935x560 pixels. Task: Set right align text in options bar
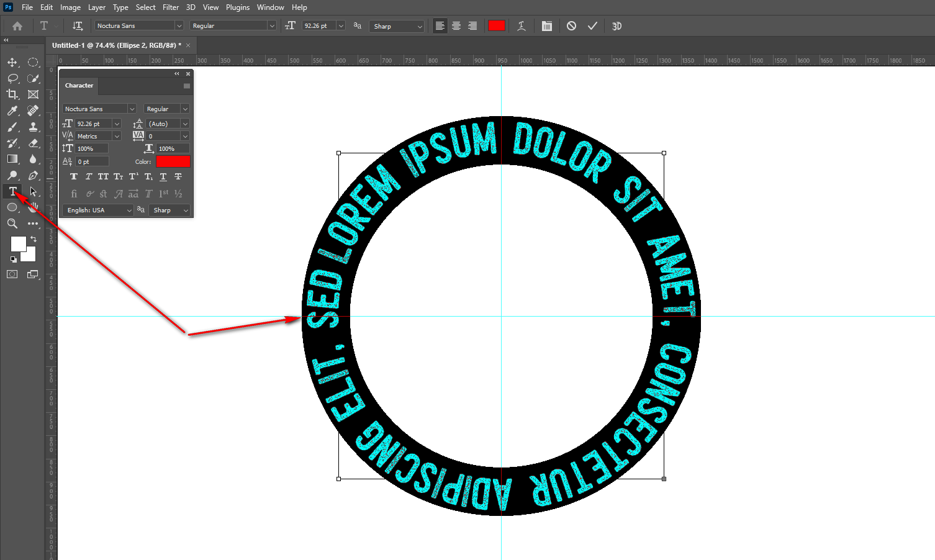coord(472,26)
